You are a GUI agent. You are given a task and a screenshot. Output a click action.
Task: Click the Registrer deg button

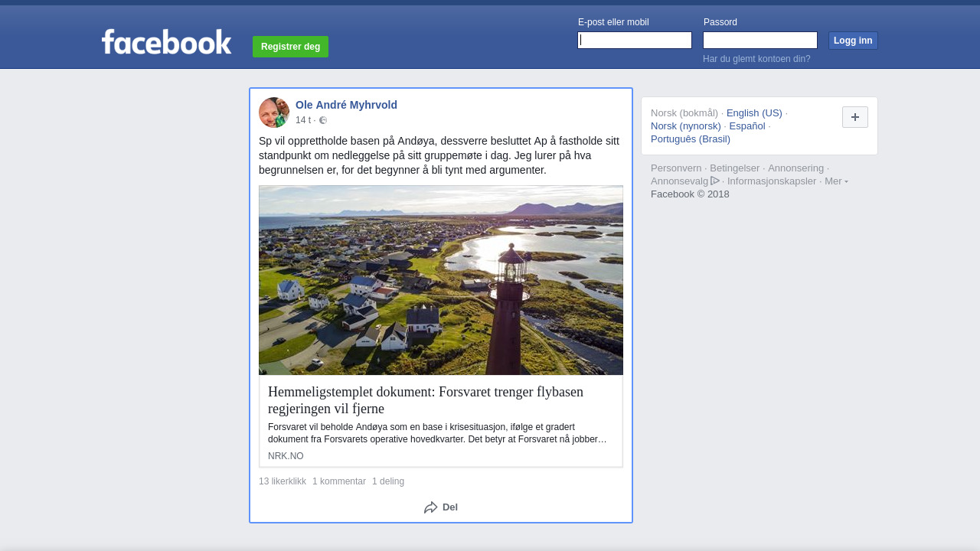(x=290, y=47)
